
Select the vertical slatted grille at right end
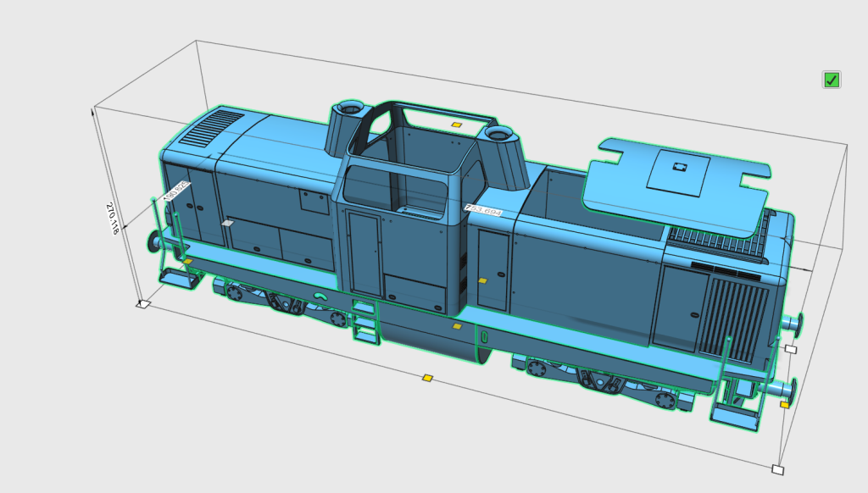pos(736,317)
